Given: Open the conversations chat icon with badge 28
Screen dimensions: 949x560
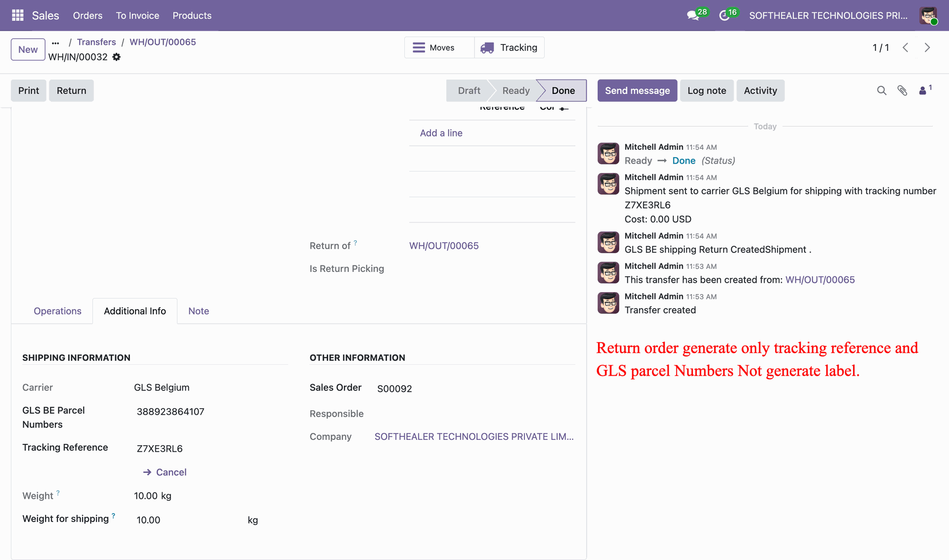Looking at the screenshot, I should 693,15.
